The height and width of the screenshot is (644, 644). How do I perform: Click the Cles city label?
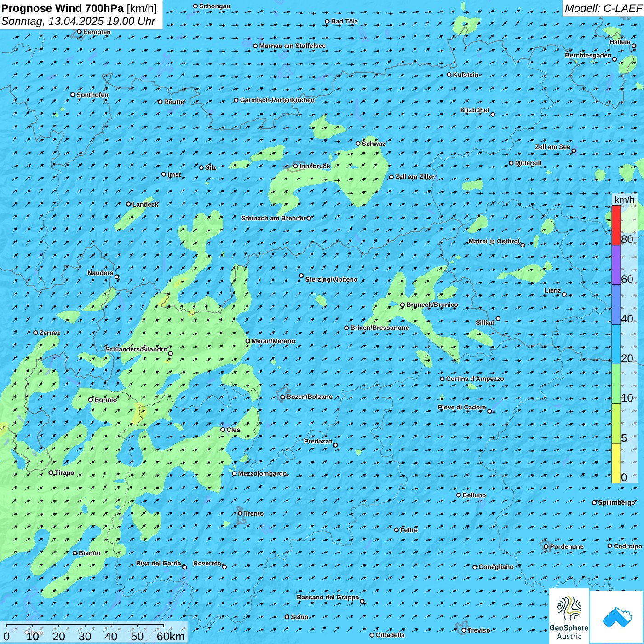click(233, 430)
